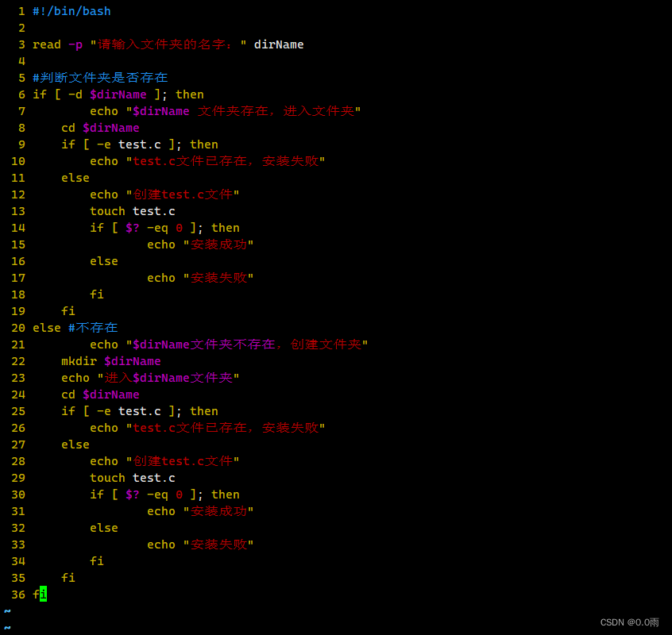The width and height of the screenshot is (672, 635).
Task: Click 'then' keyword on line 6
Action: tap(189, 94)
